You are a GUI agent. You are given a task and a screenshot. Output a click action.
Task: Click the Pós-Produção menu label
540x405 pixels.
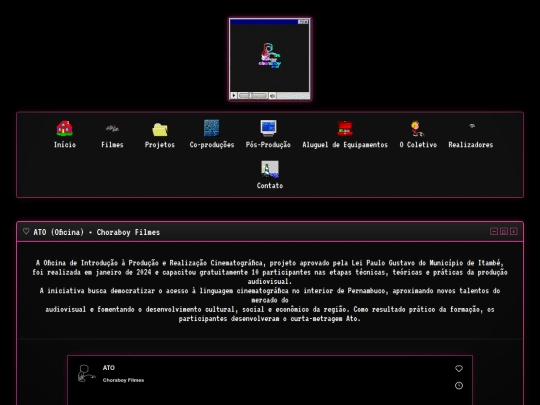tap(268, 145)
